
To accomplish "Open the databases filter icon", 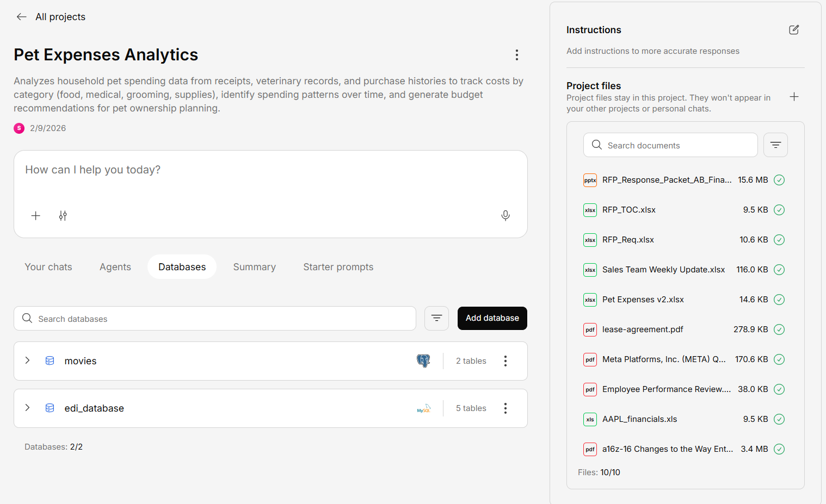I will point(436,319).
